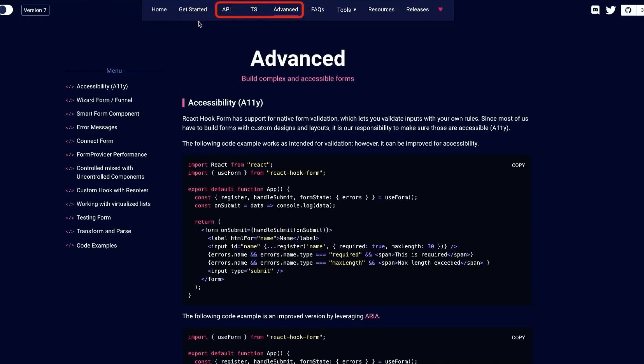The height and width of the screenshot is (364, 644).
Task: Open Working with virtualized lists section
Action: click(113, 204)
